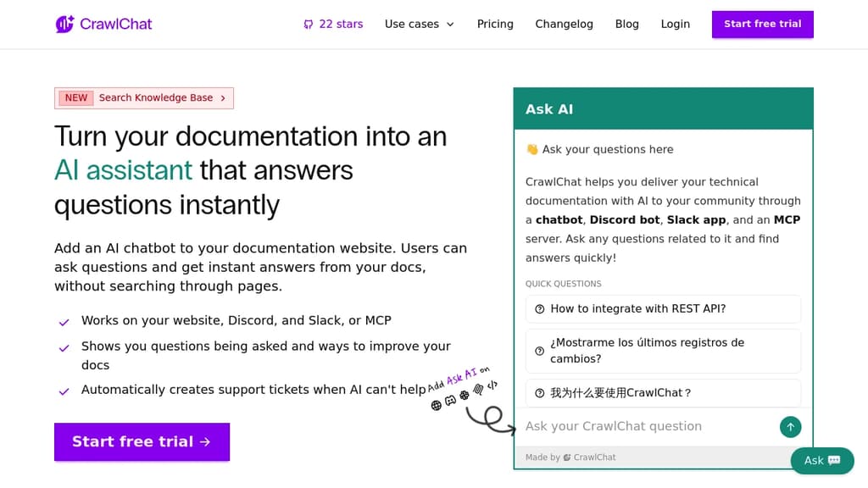The image size is (868, 488).
Task: Select the Spanish quick question about registros de cambios
Action: [663, 350]
